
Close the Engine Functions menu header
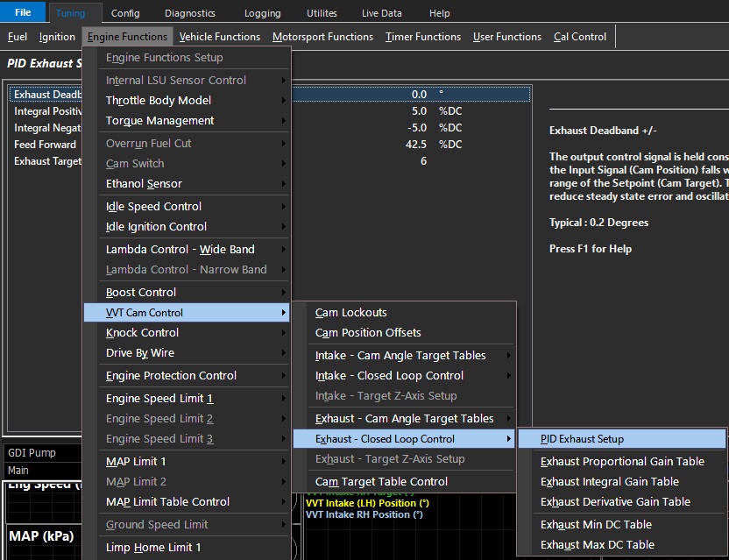[x=127, y=37]
